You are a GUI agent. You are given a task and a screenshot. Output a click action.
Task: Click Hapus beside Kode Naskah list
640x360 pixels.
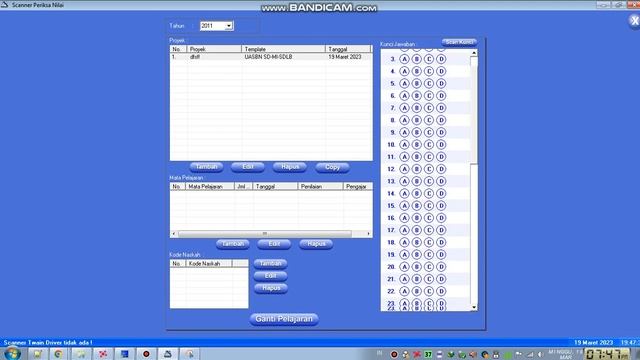point(271,288)
